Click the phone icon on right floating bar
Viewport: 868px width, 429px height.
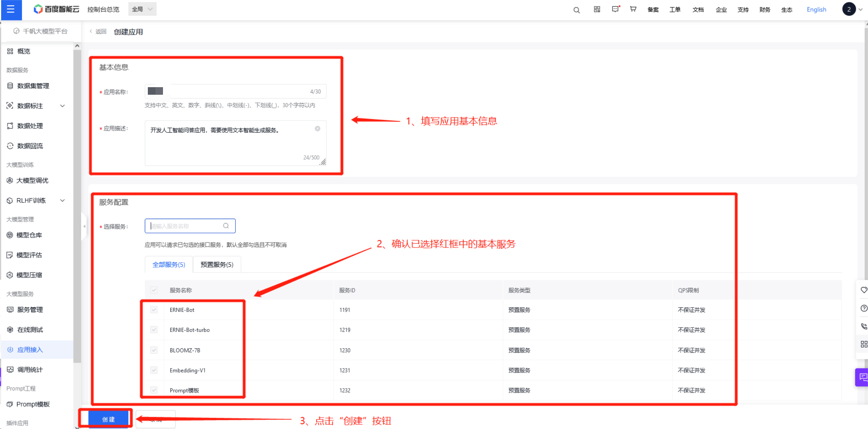(x=864, y=326)
